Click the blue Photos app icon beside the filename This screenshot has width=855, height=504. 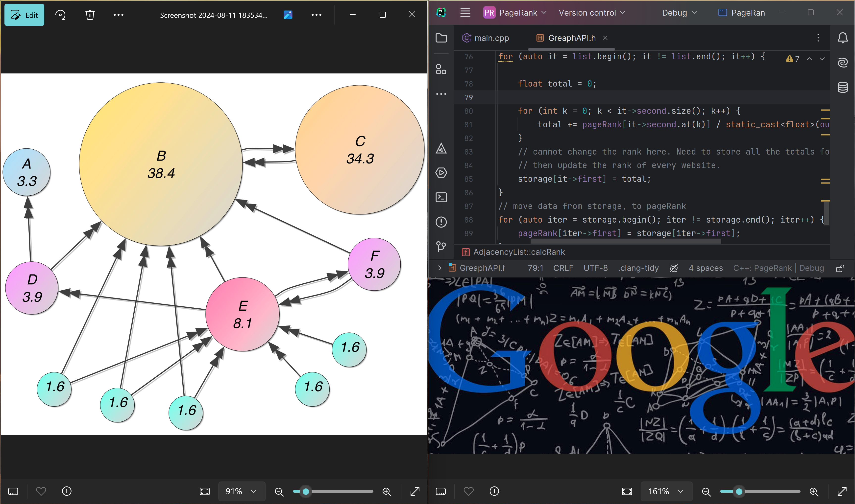coord(288,15)
